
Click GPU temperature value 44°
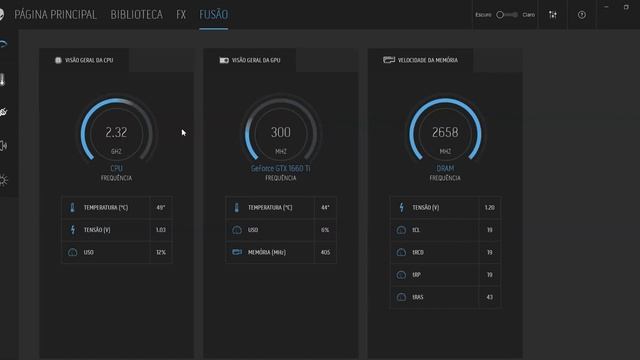pyautogui.click(x=325, y=207)
